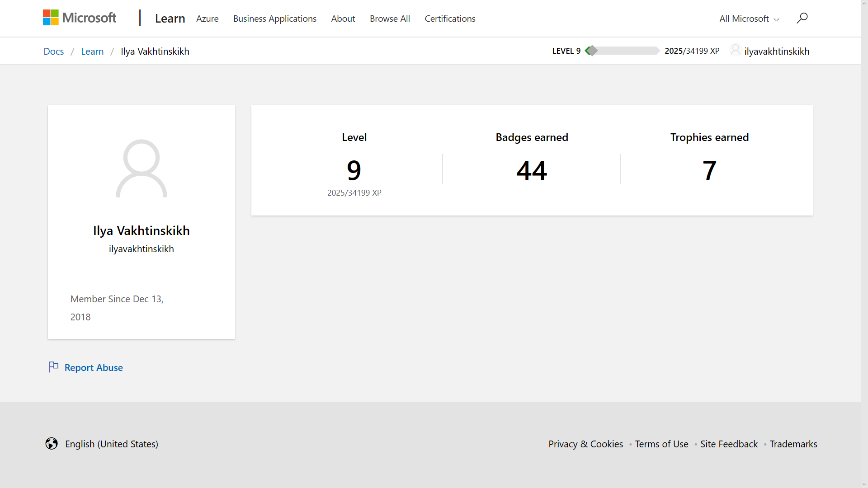Click the Docs breadcrumb link
868x488 pixels.
tap(53, 51)
